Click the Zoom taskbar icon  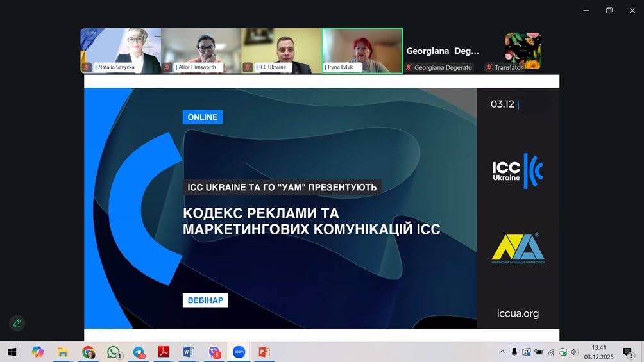(x=239, y=352)
